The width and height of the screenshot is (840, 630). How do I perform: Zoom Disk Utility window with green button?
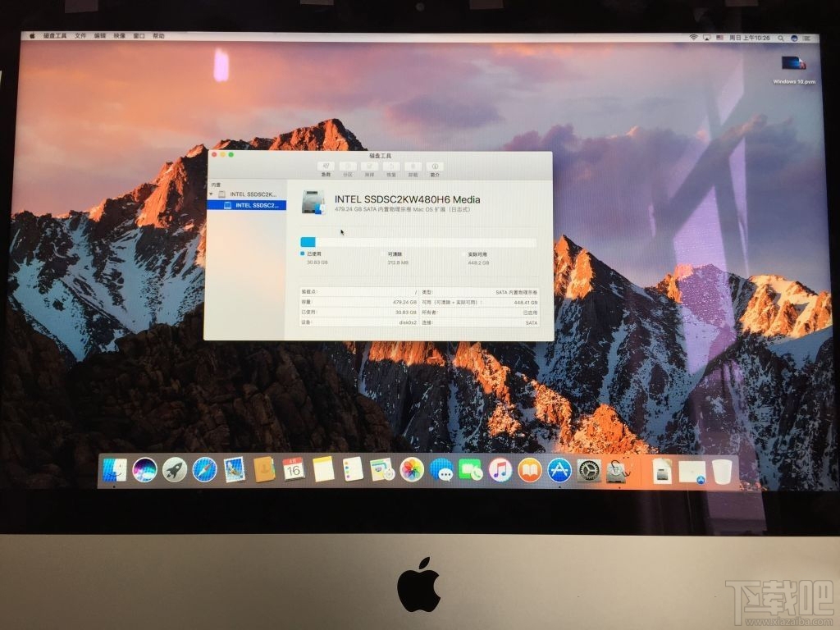[231, 155]
